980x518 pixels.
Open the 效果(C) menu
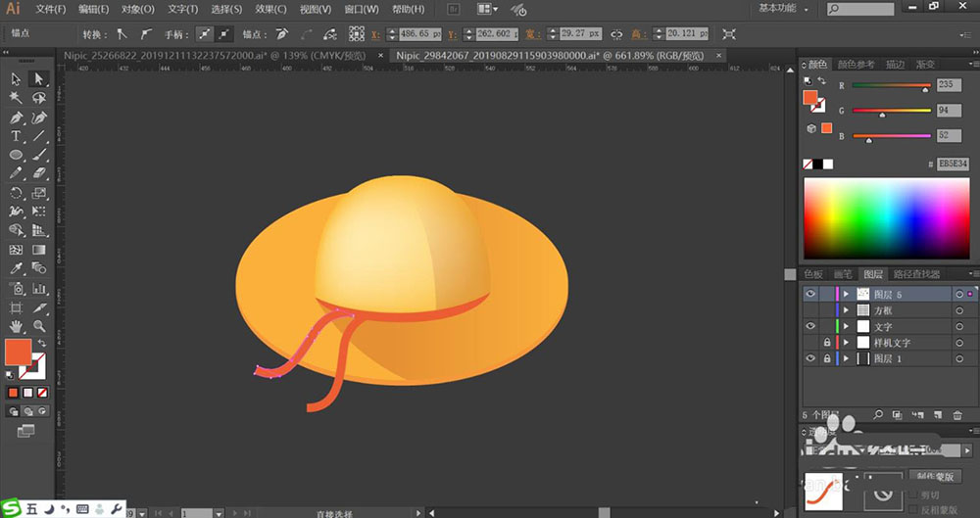tap(271, 10)
